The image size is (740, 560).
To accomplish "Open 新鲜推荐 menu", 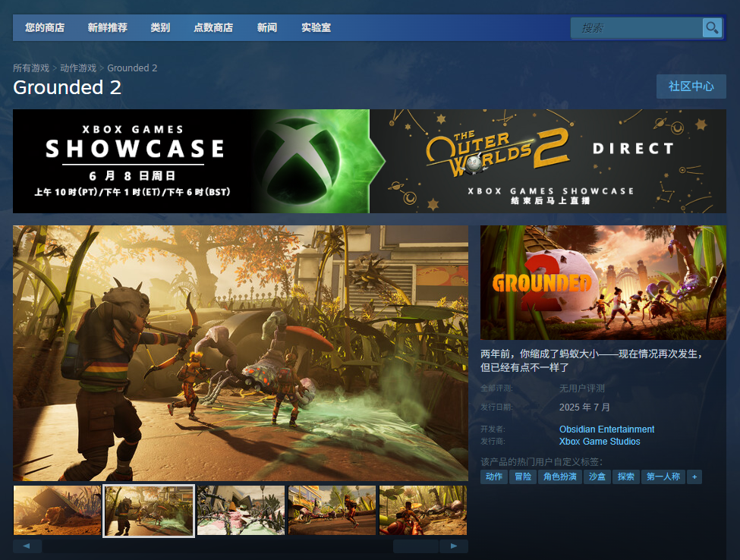I will [108, 28].
